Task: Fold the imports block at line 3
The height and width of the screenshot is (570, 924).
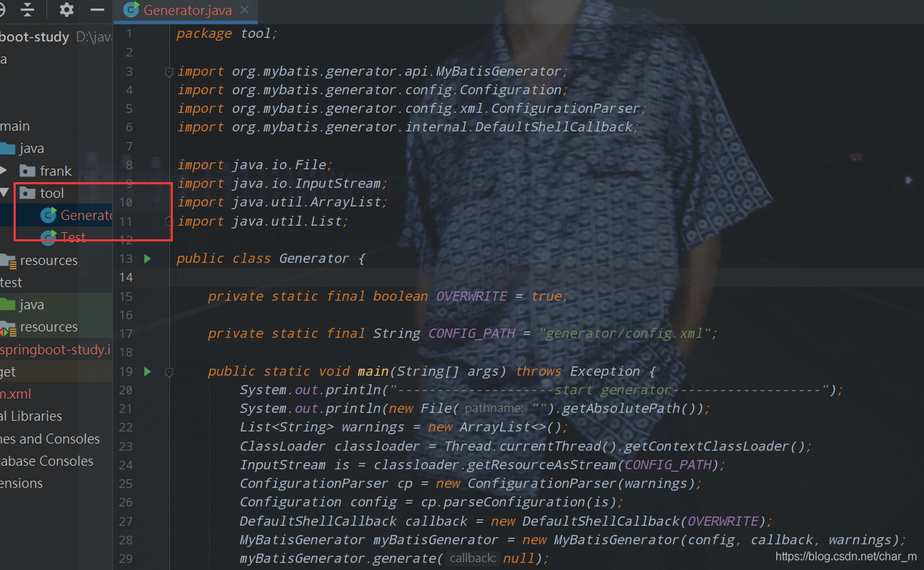Action: (169, 71)
